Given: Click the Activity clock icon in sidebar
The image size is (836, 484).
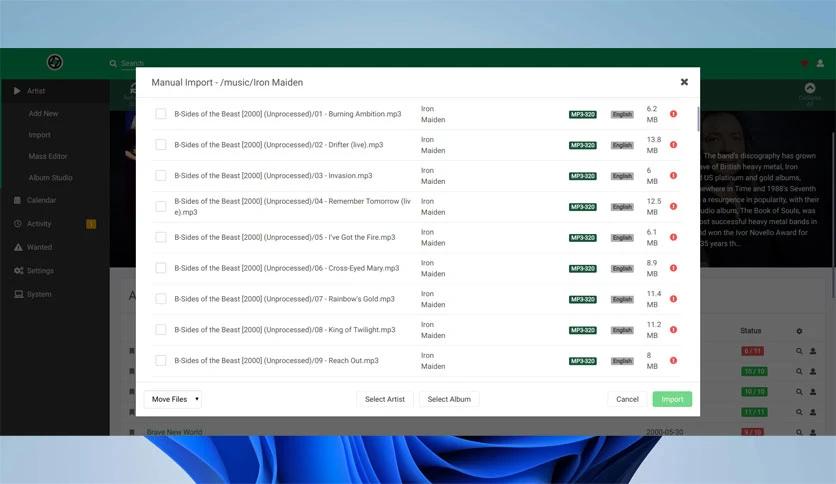Looking at the screenshot, I should [x=18, y=224].
